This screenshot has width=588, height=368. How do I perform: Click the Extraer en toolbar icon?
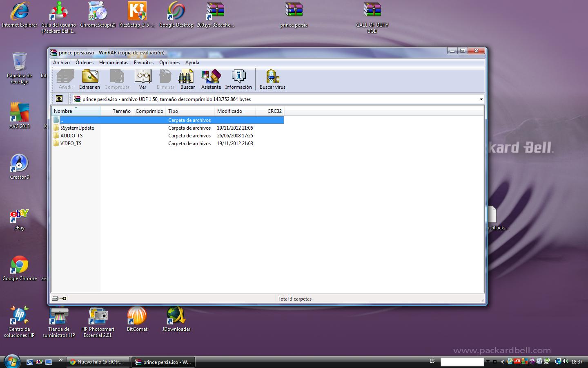tap(89, 79)
